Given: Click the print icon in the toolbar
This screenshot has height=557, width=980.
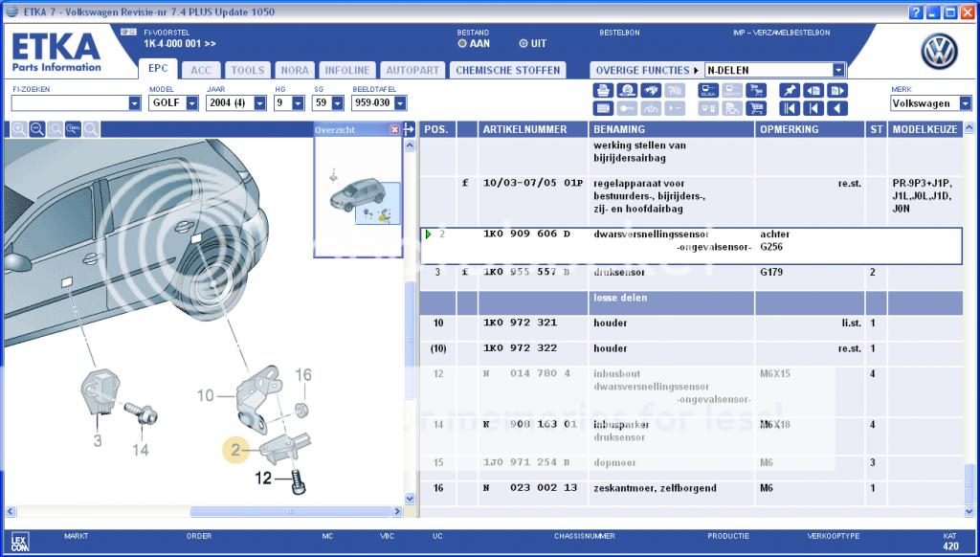Looking at the screenshot, I should click(603, 90).
